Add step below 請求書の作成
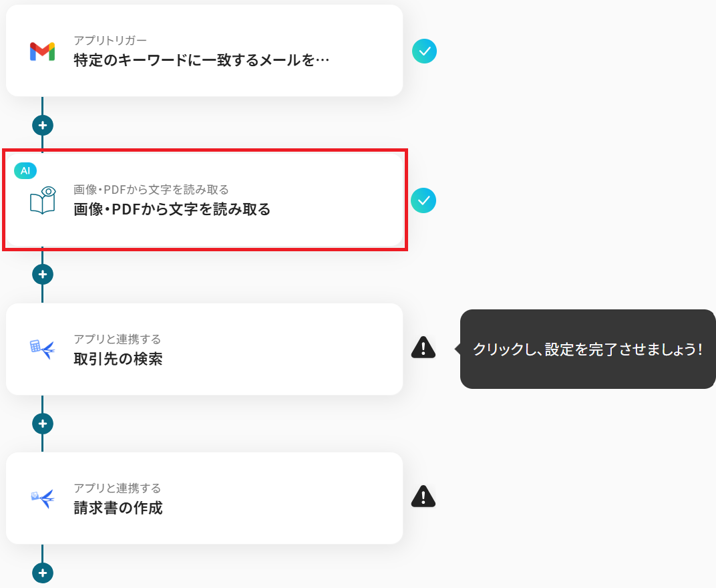This screenshot has width=716, height=588. click(43, 573)
